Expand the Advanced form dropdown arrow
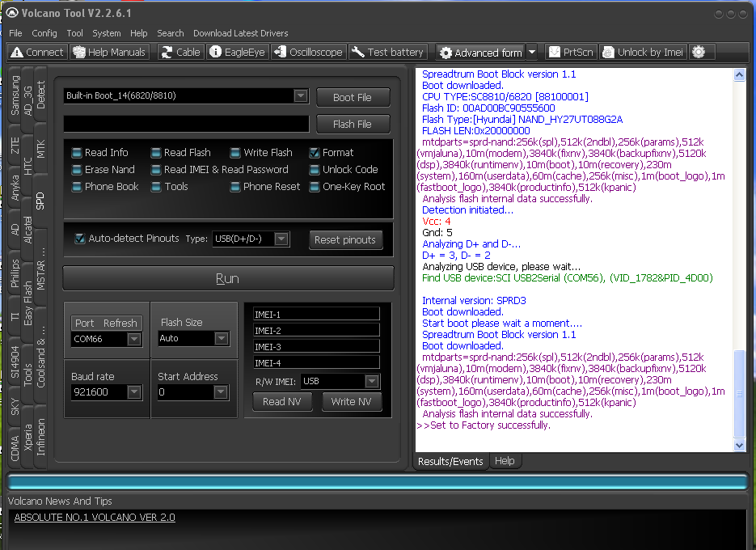756x550 pixels. tap(532, 52)
